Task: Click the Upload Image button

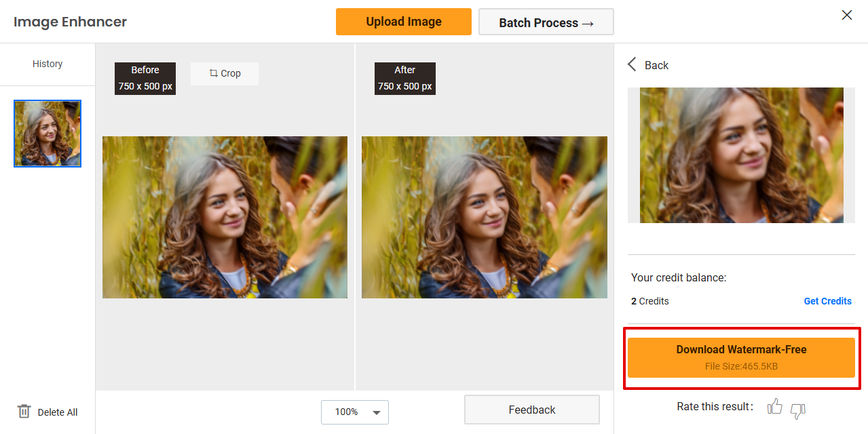Action: tap(403, 22)
